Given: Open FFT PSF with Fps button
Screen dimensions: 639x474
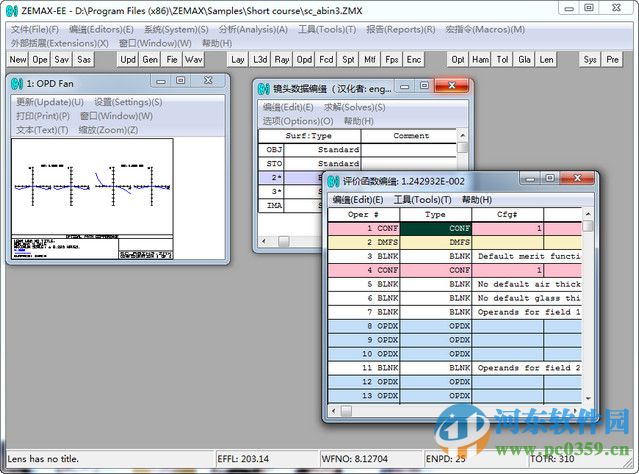Looking at the screenshot, I should click(x=392, y=60).
